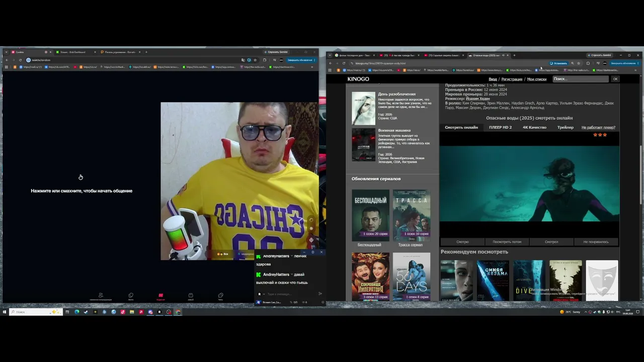This screenshot has height=362, width=644.
Task: Launch Microsoft Edge from the taskbar
Action: [x=76, y=312]
